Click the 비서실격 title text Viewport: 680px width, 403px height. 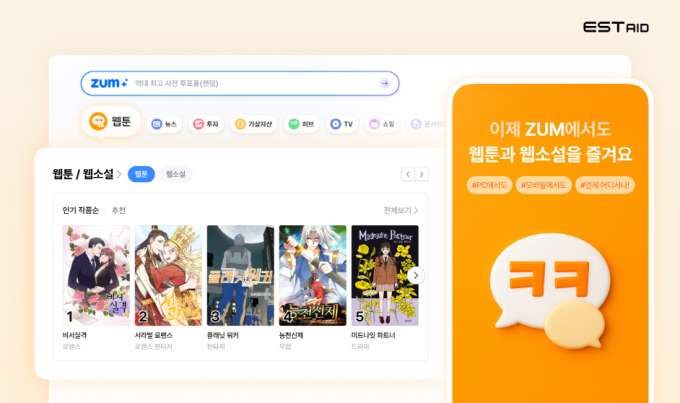coord(75,335)
